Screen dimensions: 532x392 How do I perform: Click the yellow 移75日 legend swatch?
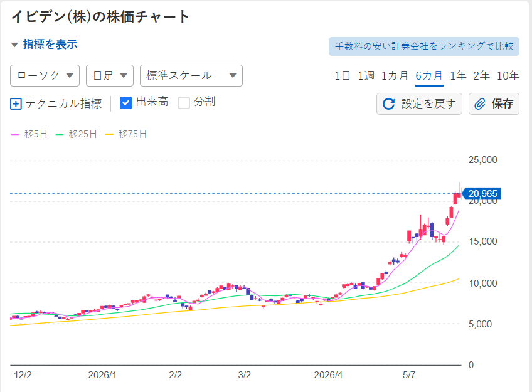pyautogui.click(x=109, y=135)
